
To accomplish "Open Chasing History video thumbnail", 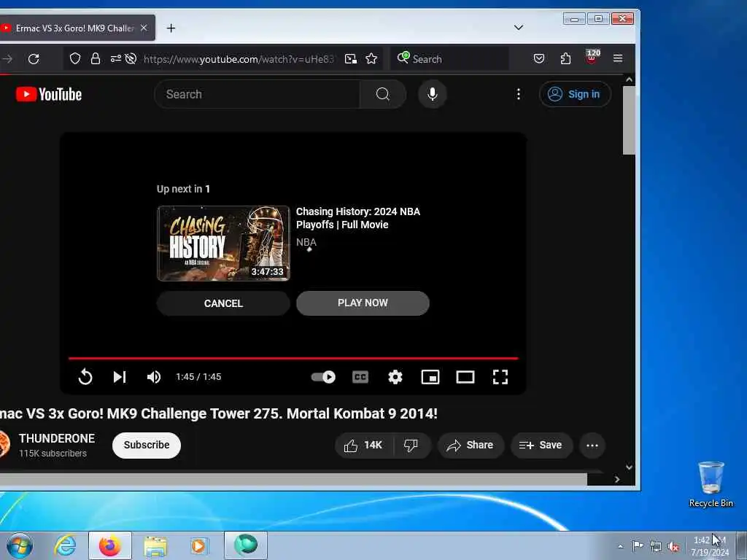I will [223, 244].
